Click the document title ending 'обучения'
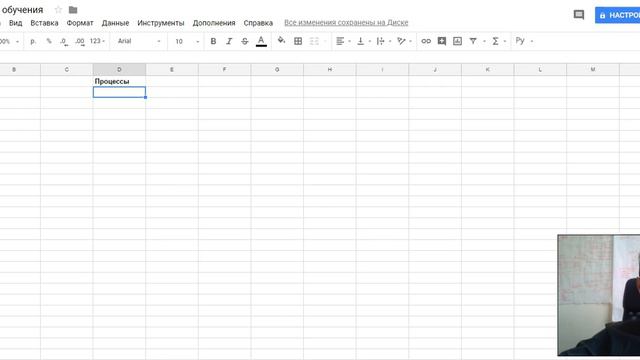Screen dimensions: 640x360 [x=22, y=10]
